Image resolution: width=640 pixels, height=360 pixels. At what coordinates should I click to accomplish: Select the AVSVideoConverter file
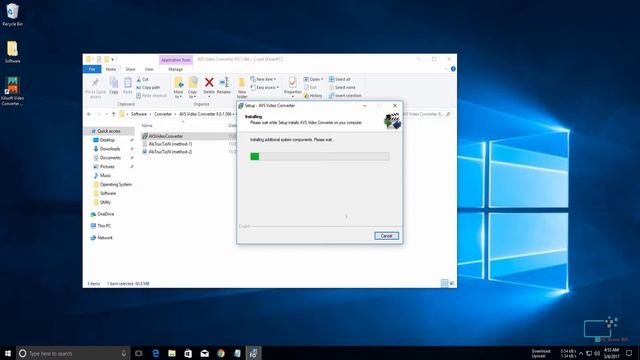pos(166,136)
